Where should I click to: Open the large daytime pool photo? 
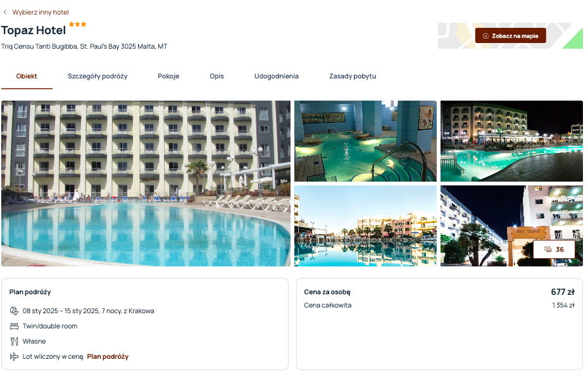(x=146, y=184)
